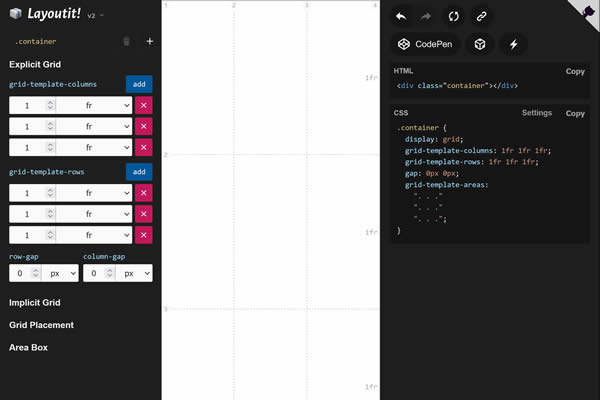This screenshot has width=600, height=400.
Task: Remove the third row track
Action: pyautogui.click(x=143, y=235)
